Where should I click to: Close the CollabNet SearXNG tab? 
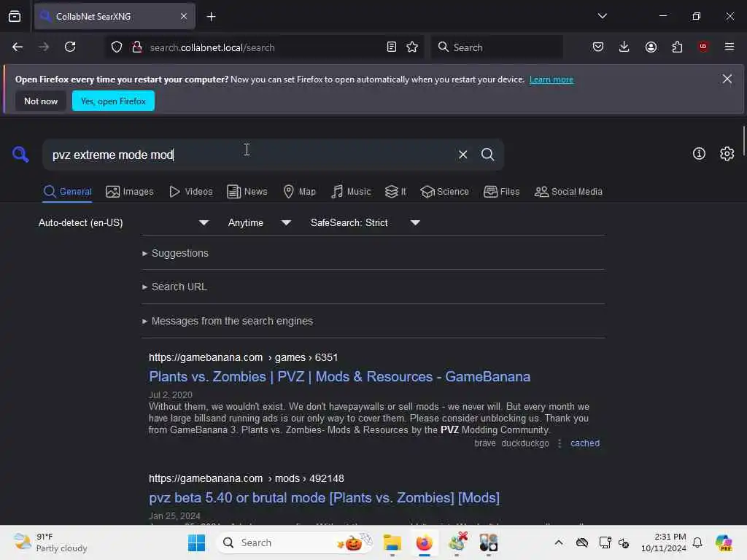pyautogui.click(x=184, y=16)
